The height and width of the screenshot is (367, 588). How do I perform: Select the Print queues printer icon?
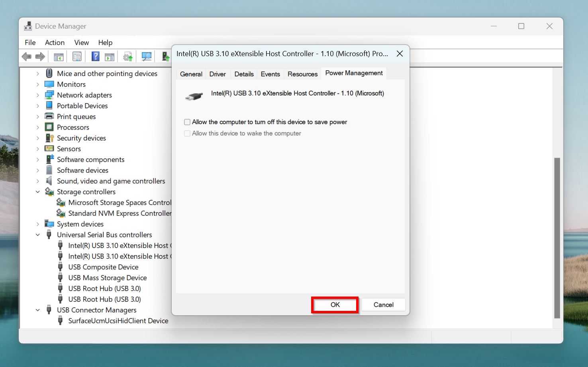coord(49,116)
